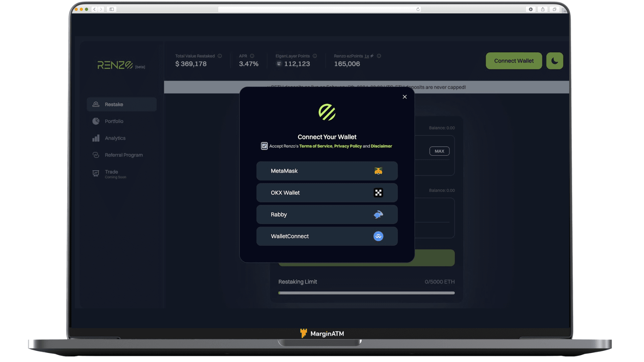Click the Terms of Service link
This screenshot has width=644, height=362.
316,146
